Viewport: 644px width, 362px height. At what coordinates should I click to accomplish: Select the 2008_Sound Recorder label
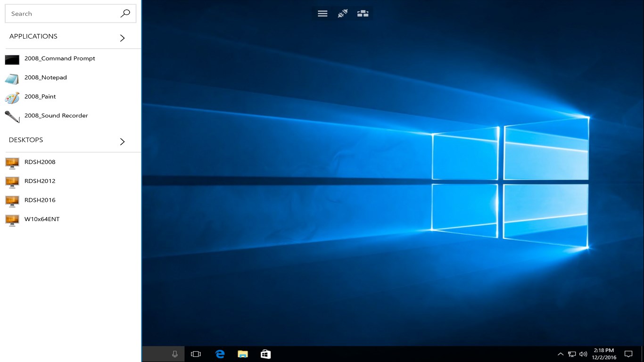point(56,115)
